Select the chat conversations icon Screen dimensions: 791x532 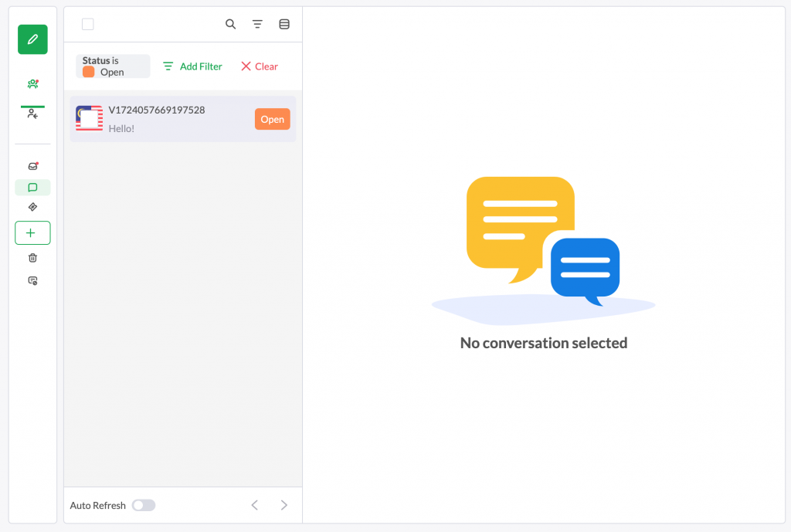pos(32,187)
